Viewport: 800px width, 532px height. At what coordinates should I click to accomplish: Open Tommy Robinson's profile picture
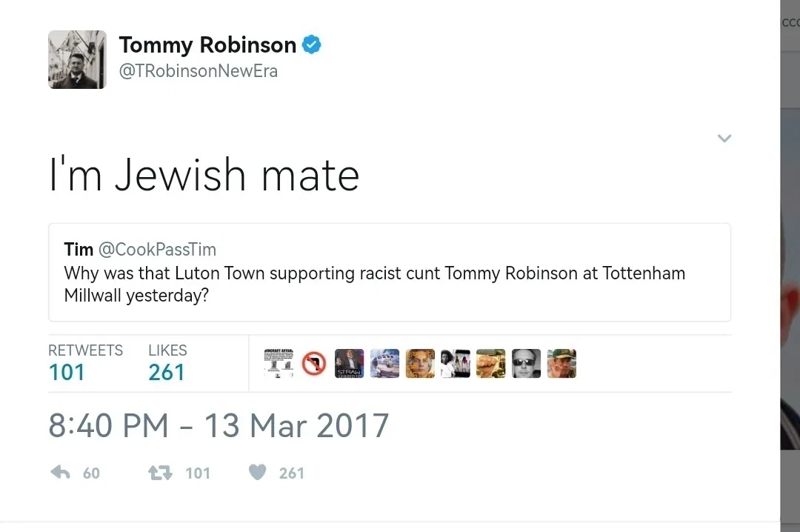pos(78,60)
